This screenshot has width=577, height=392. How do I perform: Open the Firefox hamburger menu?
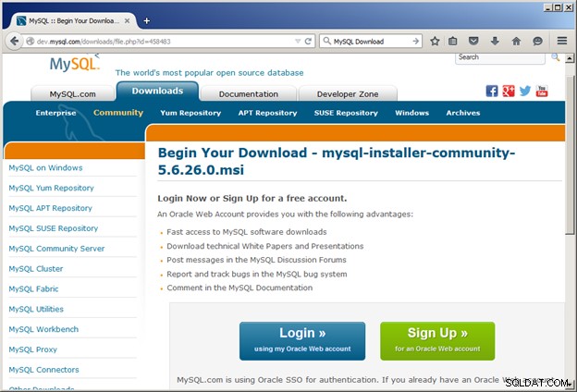click(x=562, y=41)
